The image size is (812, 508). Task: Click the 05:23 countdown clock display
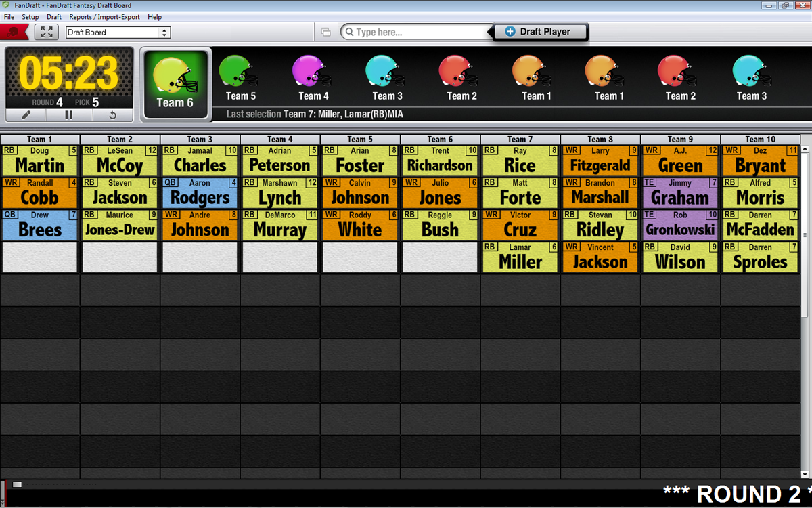[70, 72]
